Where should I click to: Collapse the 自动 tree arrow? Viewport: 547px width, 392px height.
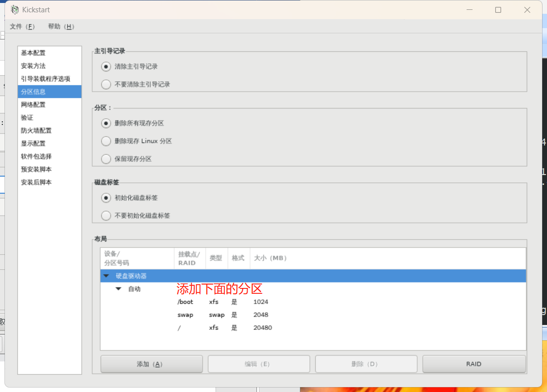click(118, 289)
